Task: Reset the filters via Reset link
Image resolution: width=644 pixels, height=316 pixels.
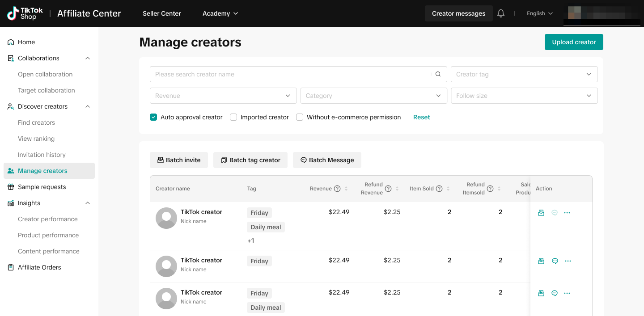Action: pos(421,117)
